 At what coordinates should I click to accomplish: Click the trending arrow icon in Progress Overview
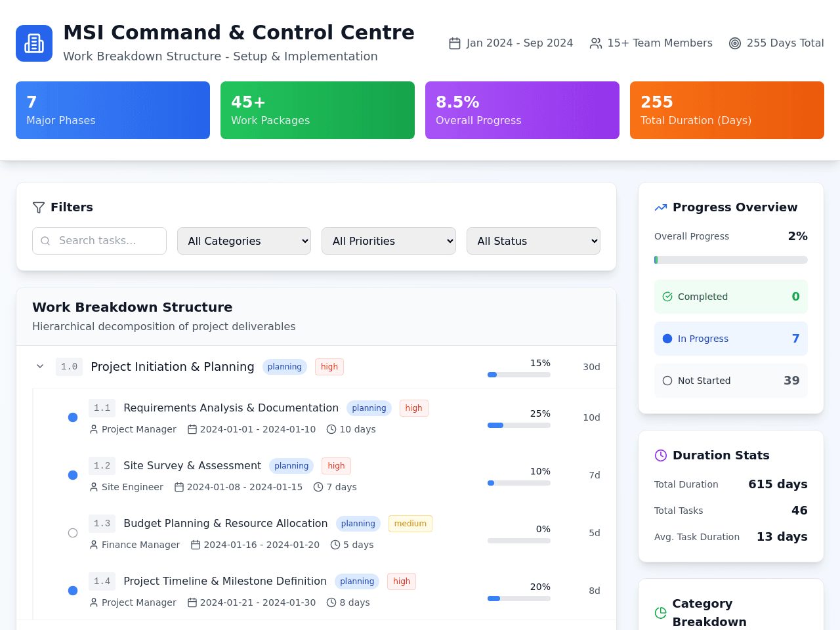point(661,207)
